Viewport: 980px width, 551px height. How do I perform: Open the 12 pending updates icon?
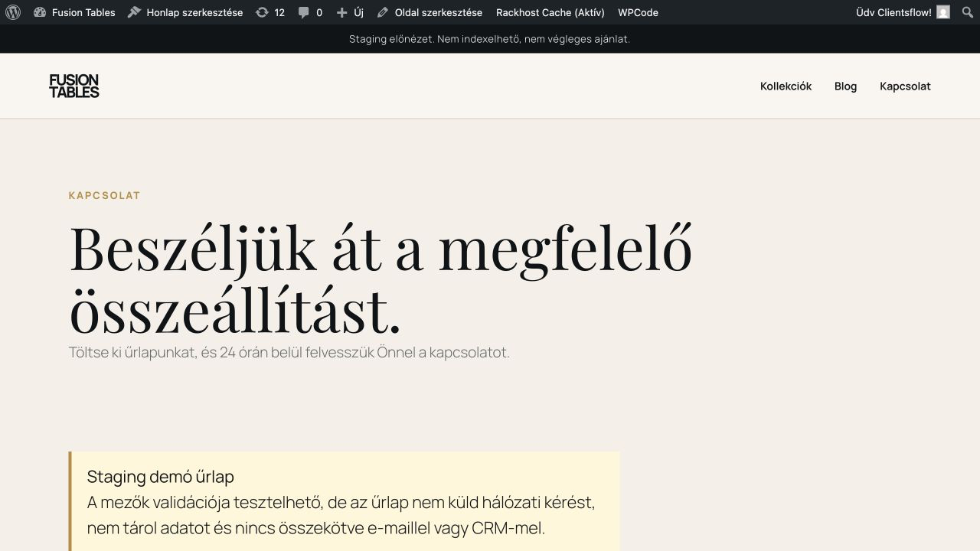270,12
